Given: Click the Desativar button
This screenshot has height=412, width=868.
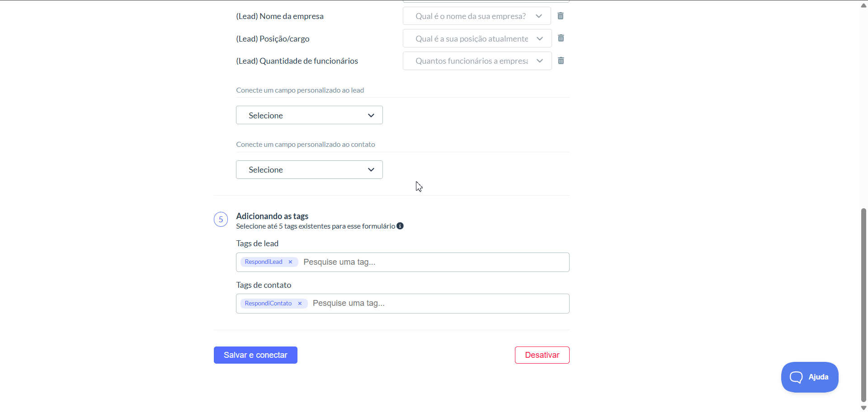Looking at the screenshot, I should [x=542, y=355].
